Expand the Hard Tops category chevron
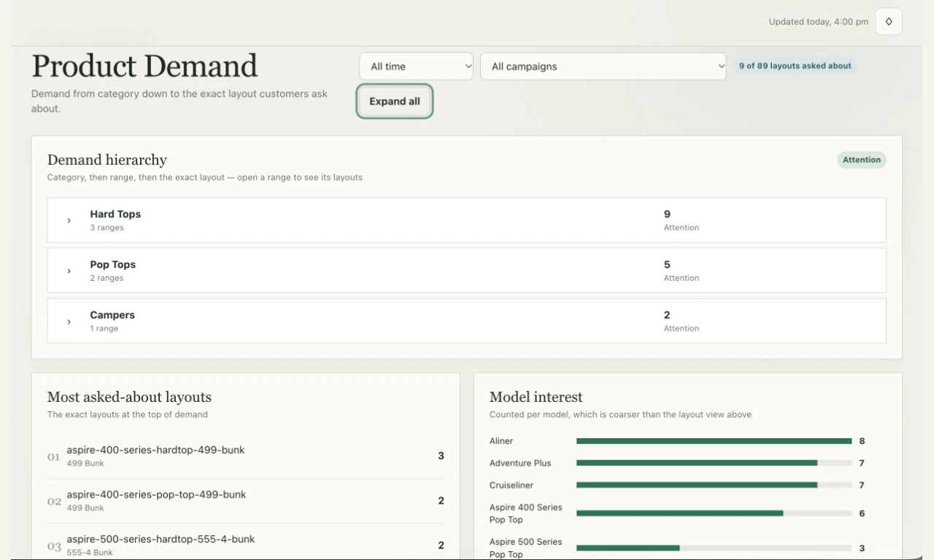 [69, 220]
